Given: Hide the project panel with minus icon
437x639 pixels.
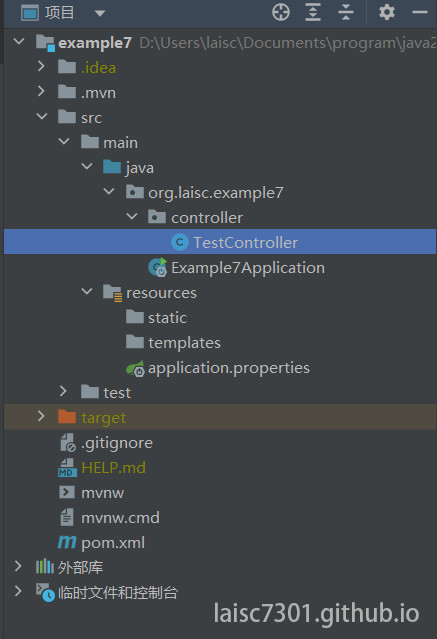Looking at the screenshot, I should pyautogui.click(x=419, y=12).
